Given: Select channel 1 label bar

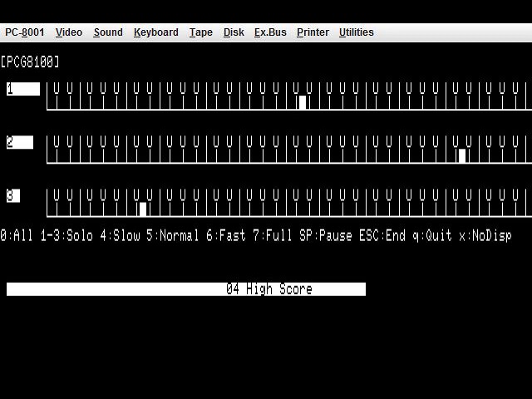Looking at the screenshot, I should coord(23,89).
